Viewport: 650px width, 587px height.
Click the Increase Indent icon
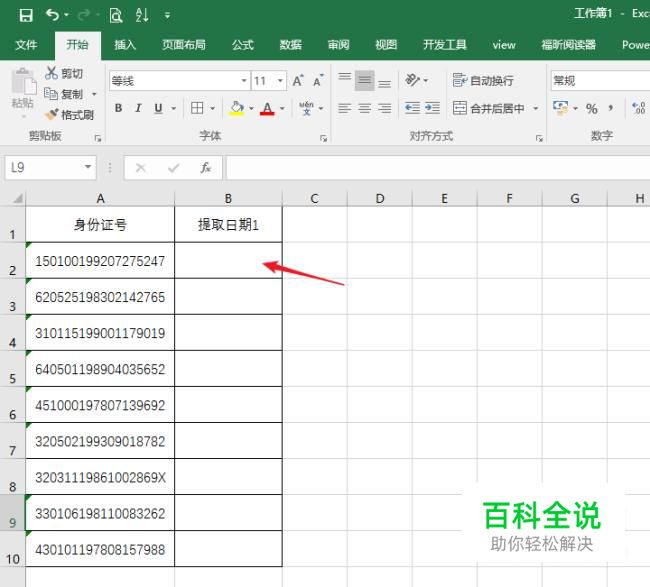coord(432,108)
